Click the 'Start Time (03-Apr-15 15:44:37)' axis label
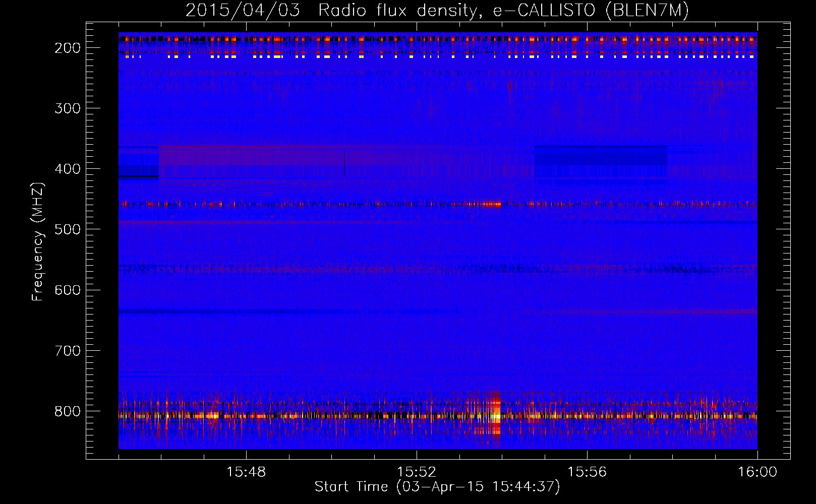 (x=437, y=487)
